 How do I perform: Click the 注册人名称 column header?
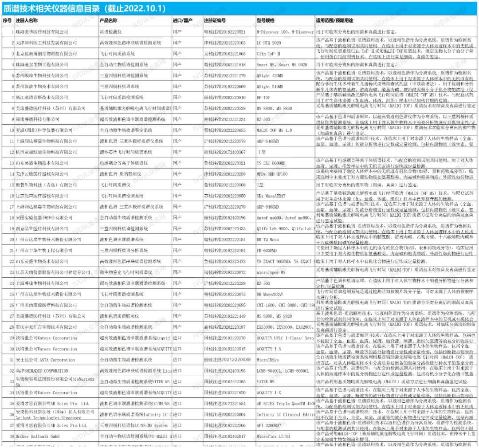pyautogui.click(x=27, y=20)
